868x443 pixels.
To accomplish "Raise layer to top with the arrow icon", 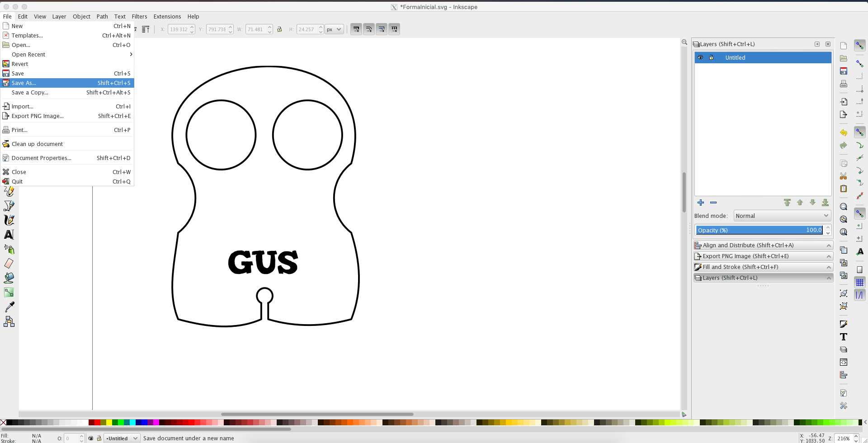I will point(788,203).
